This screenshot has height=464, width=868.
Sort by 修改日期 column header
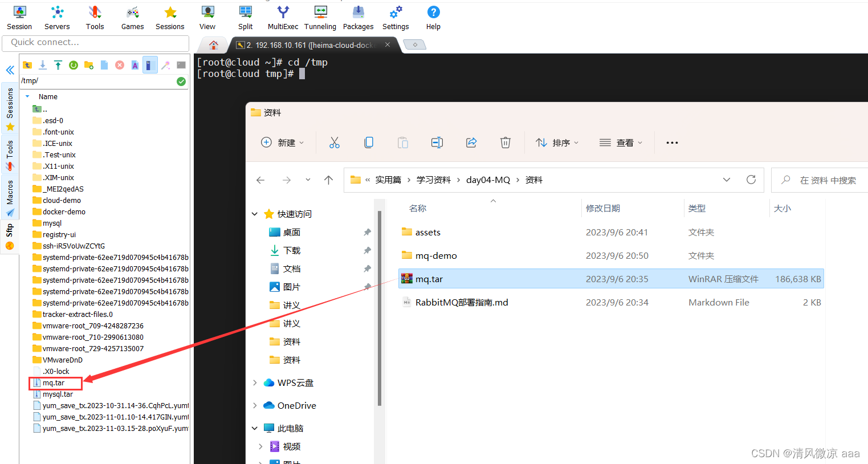click(x=603, y=209)
